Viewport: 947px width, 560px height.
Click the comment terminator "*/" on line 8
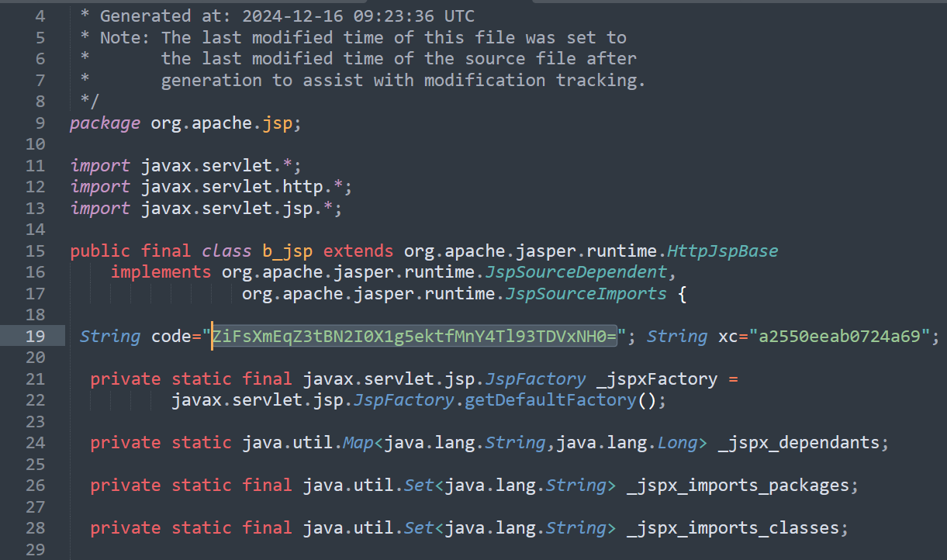tap(90, 101)
